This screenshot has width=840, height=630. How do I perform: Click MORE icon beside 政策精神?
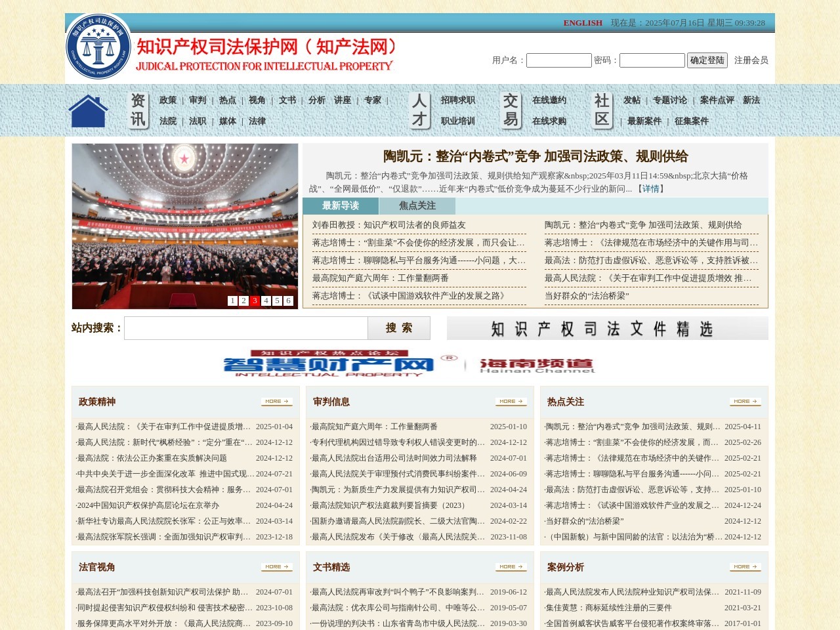pyautogui.click(x=277, y=402)
